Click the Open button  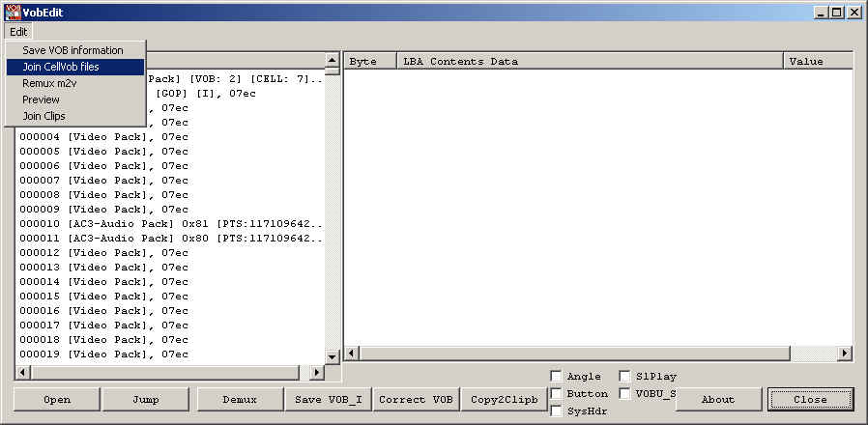pos(56,400)
